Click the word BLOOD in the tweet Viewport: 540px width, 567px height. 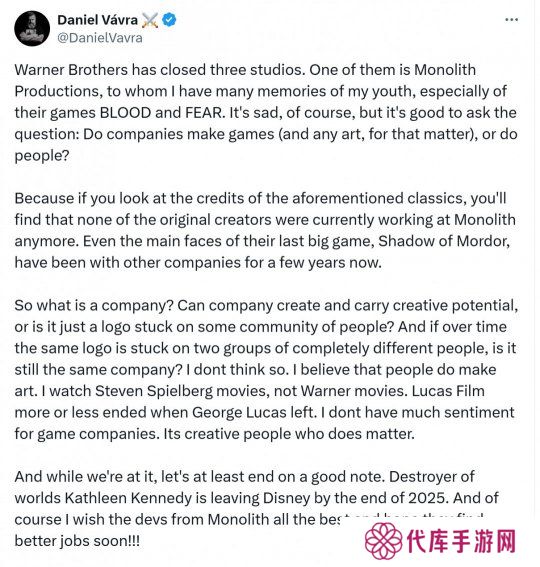point(125,112)
